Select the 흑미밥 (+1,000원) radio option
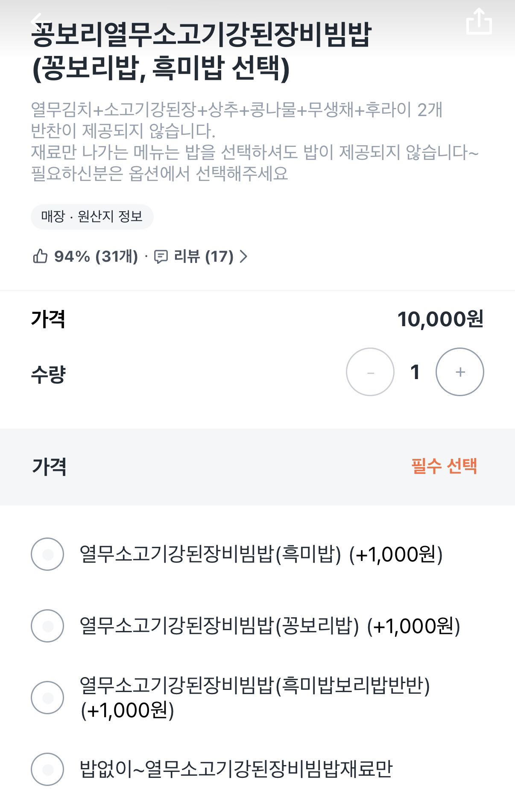 coord(47,554)
